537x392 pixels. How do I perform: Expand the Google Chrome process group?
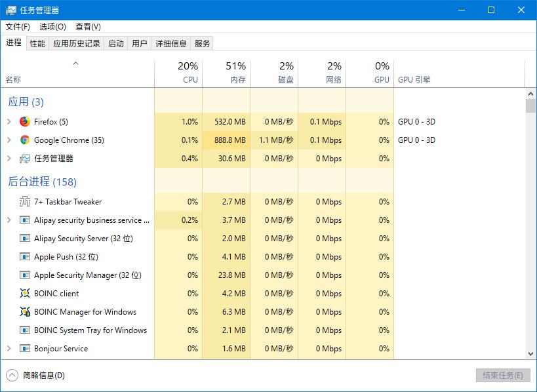(x=9, y=140)
